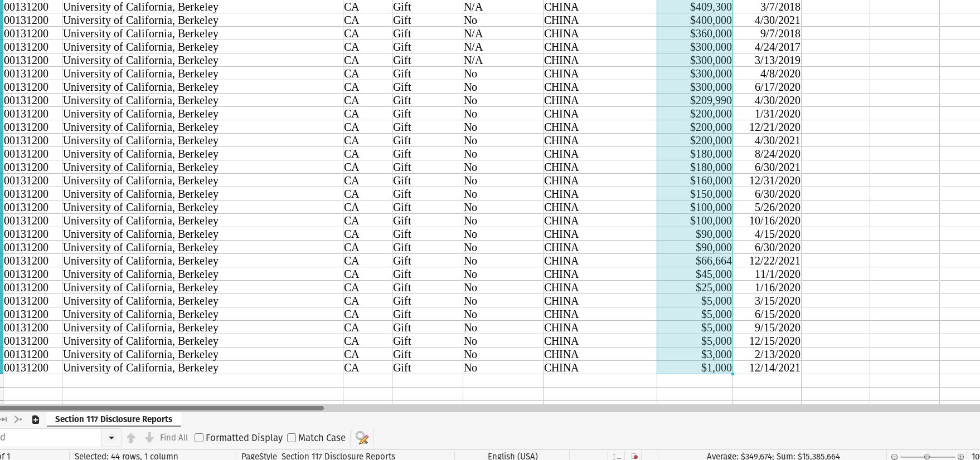980x460 pixels.
Task: Select the 8/24/2020 date cell
Action: [x=767, y=154]
